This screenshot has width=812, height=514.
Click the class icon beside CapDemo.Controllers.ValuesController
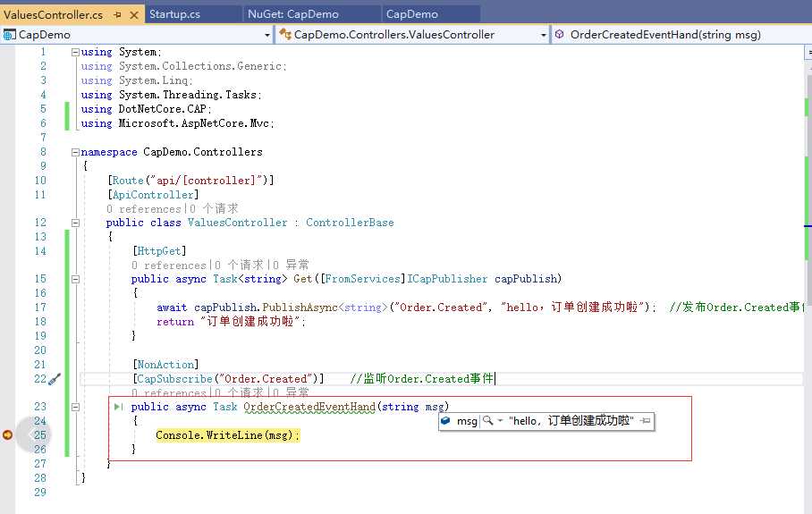(284, 35)
